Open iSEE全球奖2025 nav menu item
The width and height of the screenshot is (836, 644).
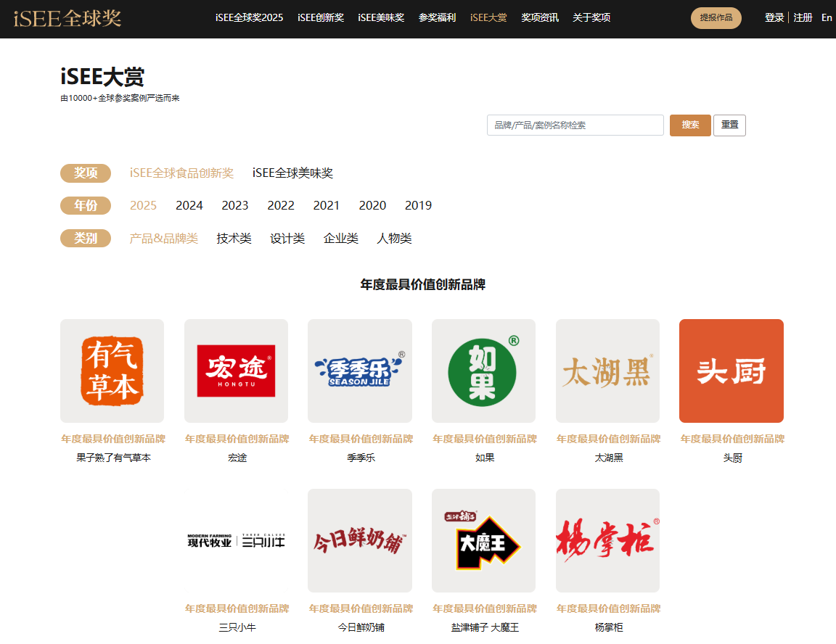click(249, 17)
